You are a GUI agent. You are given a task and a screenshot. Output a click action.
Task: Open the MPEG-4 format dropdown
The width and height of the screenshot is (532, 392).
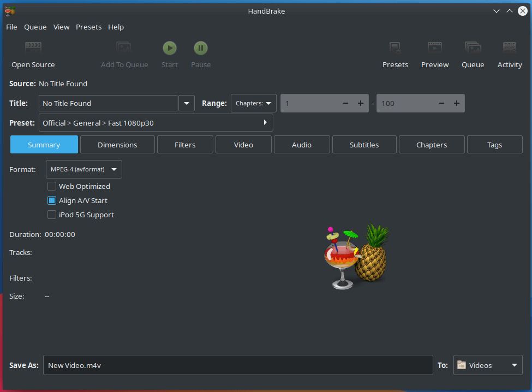click(84, 169)
